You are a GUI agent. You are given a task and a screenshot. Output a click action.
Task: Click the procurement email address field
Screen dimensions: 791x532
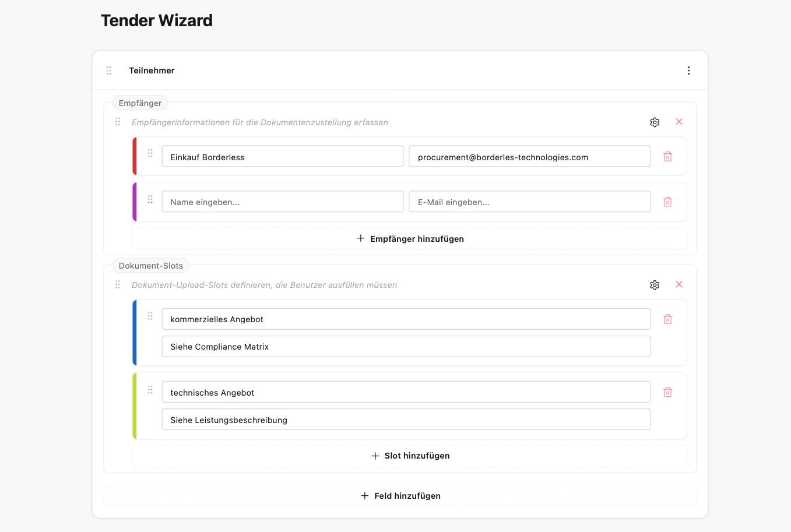529,157
